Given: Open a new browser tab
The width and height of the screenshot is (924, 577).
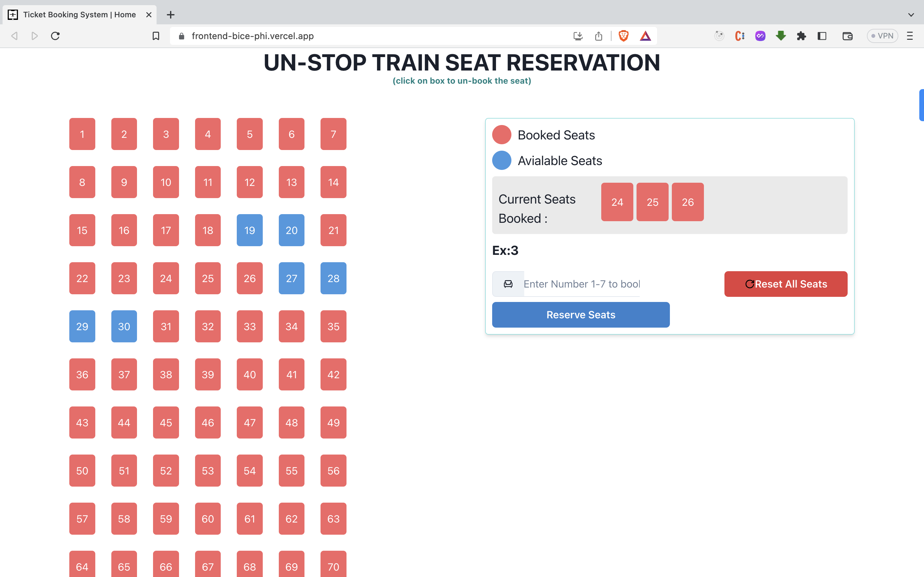Looking at the screenshot, I should (x=171, y=14).
